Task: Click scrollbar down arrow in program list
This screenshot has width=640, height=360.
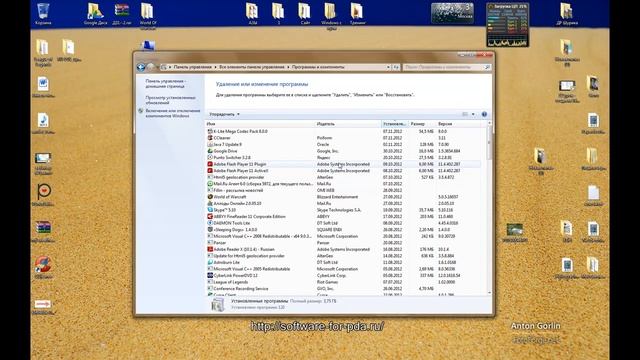Action: tap(489, 293)
